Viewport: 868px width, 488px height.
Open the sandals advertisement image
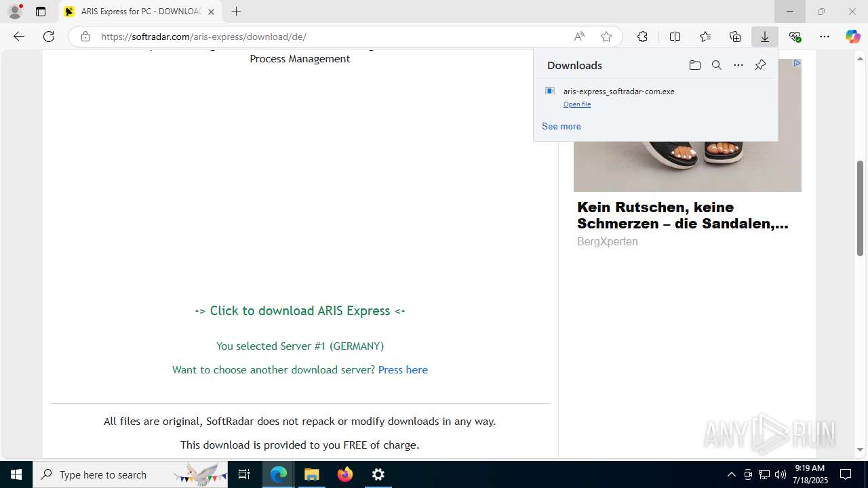pos(688,166)
